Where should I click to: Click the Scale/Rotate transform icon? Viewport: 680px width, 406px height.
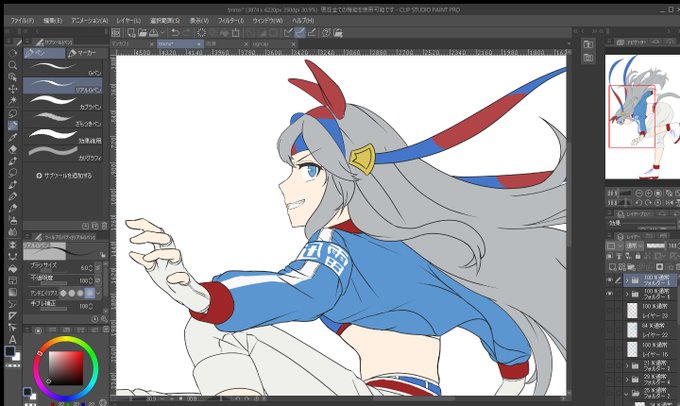(235, 33)
